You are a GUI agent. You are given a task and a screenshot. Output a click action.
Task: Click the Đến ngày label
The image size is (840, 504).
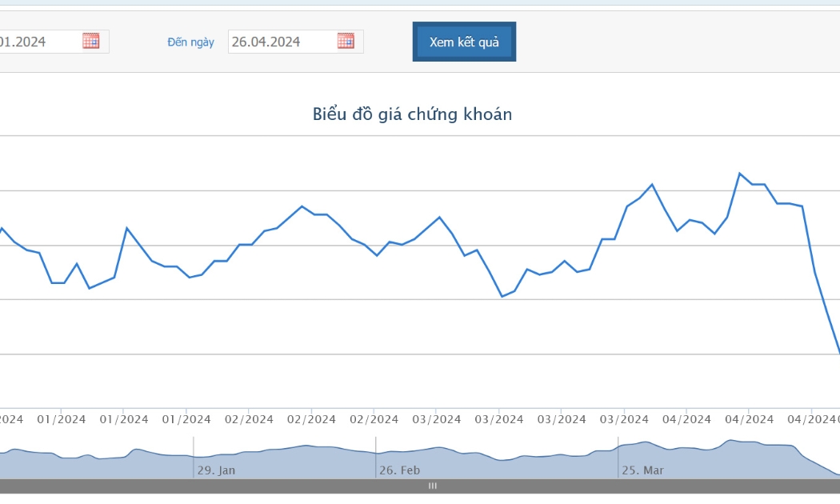pos(190,42)
